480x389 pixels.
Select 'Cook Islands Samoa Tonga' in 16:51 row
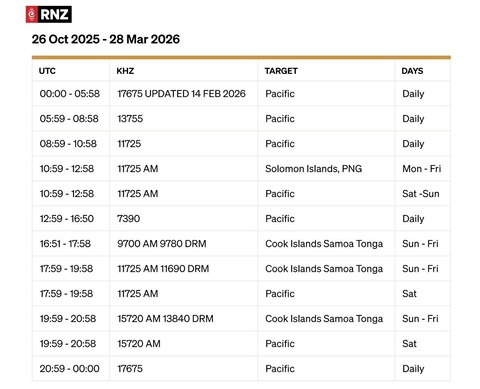click(324, 244)
